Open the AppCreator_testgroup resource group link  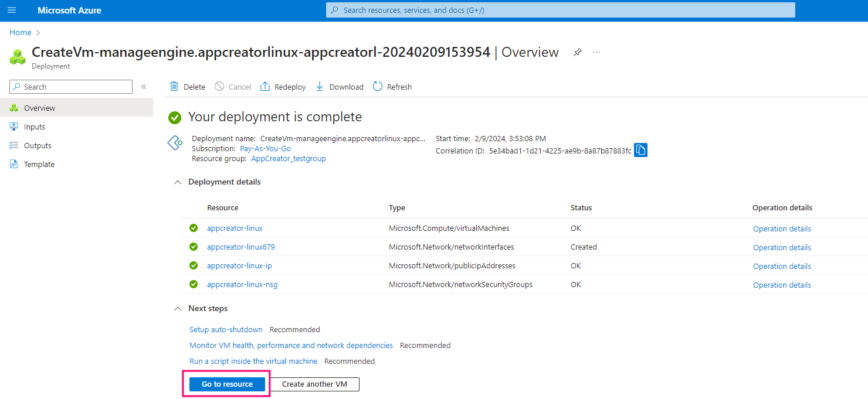pyautogui.click(x=288, y=159)
